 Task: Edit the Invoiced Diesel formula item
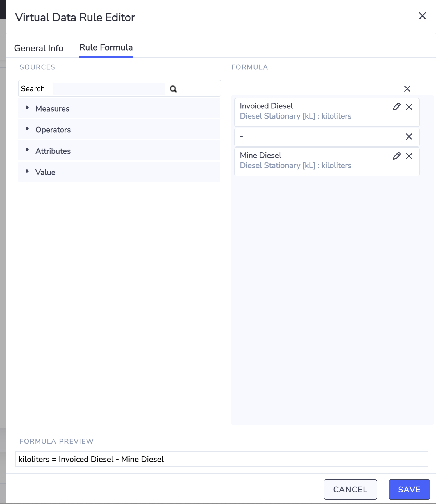pyautogui.click(x=396, y=107)
